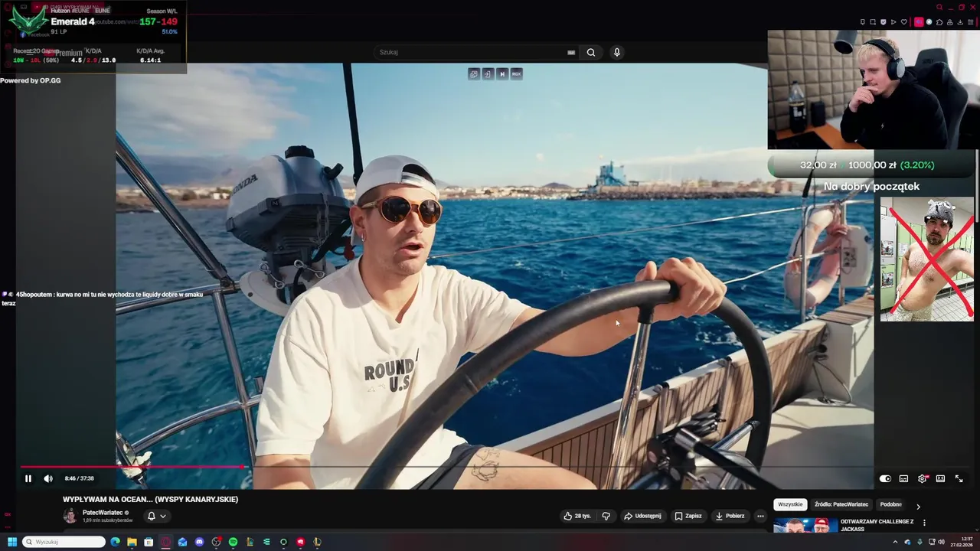The height and width of the screenshot is (551, 980).
Task: Click the video title Wypływam na ocean
Action: 151,499
